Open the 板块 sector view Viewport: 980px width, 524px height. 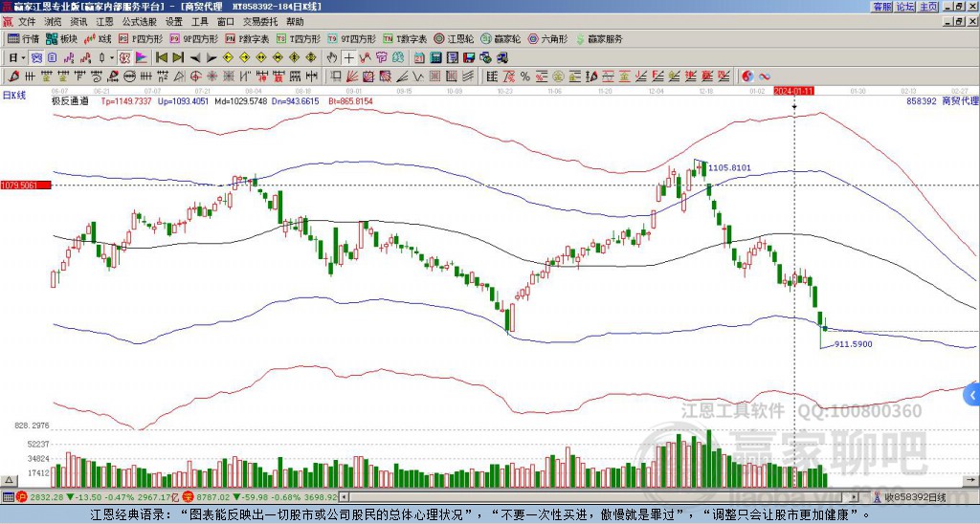62,38
